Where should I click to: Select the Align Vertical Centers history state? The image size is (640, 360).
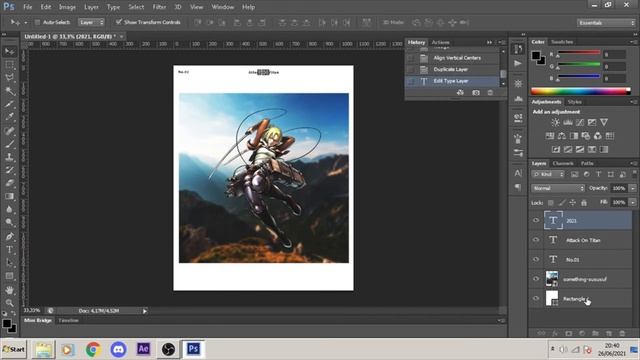452,58
